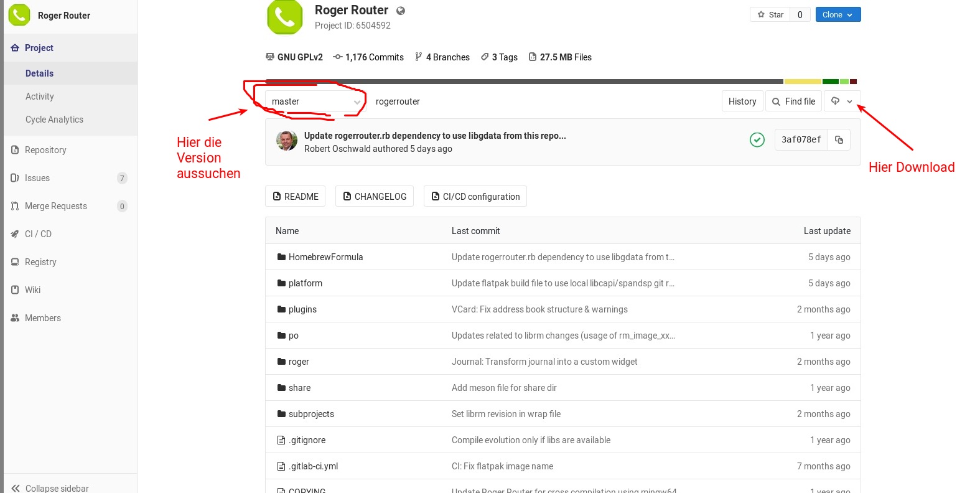Open the roger folder

299,362
